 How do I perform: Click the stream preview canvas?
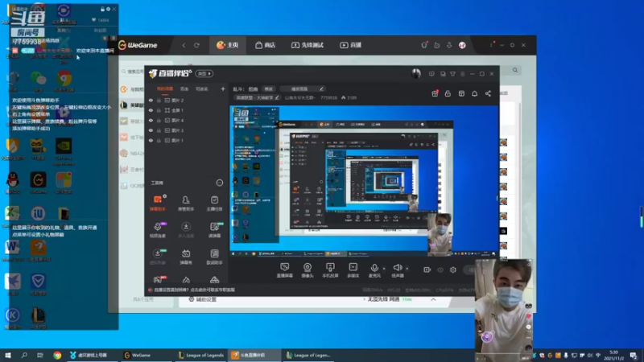364,181
